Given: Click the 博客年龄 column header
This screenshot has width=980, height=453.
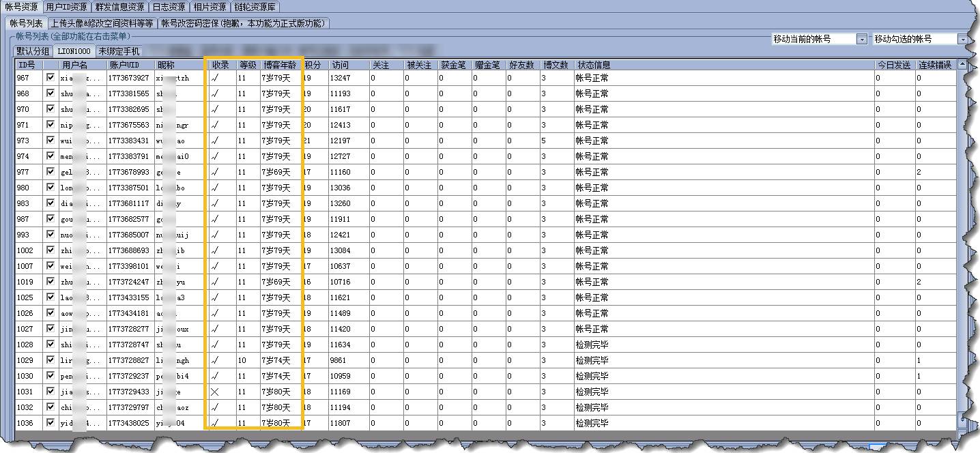Looking at the screenshot, I should tap(280, 65).
